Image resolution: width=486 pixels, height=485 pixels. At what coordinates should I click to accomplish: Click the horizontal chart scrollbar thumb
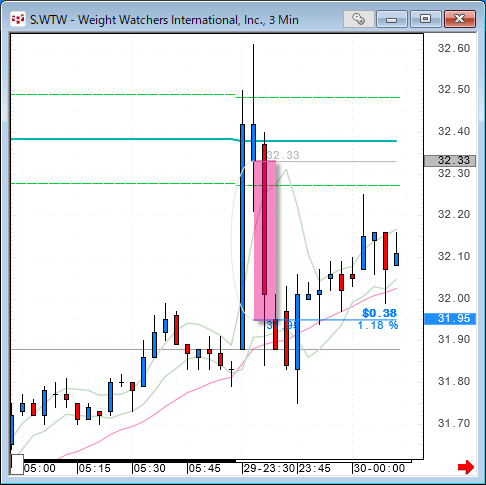pos(323,461)
